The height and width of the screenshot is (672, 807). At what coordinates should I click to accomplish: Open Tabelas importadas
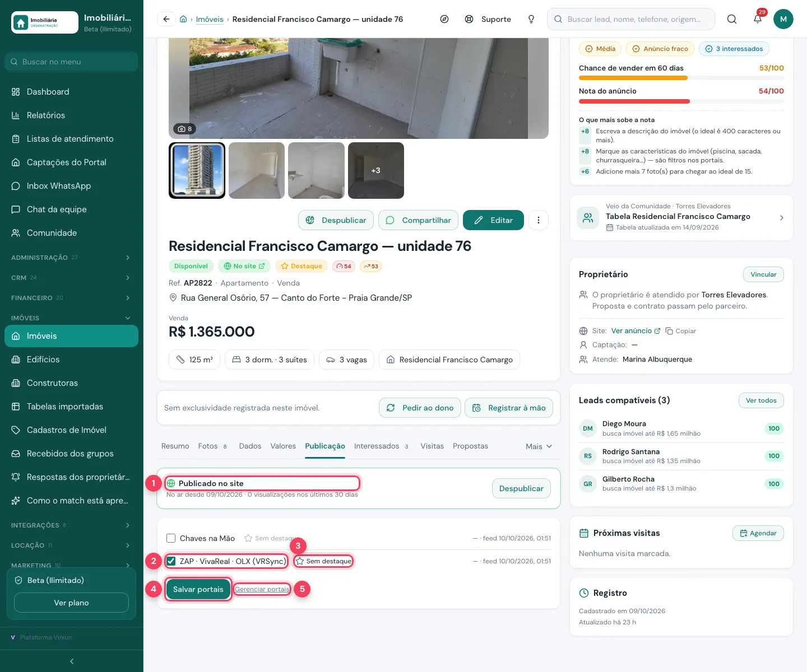(72, 407)
